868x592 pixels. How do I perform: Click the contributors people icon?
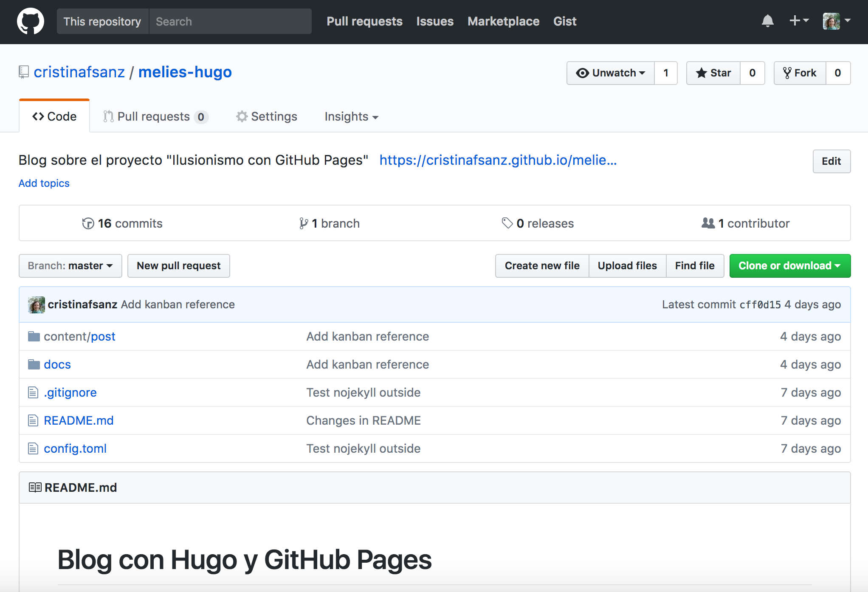tap(708, 223)
